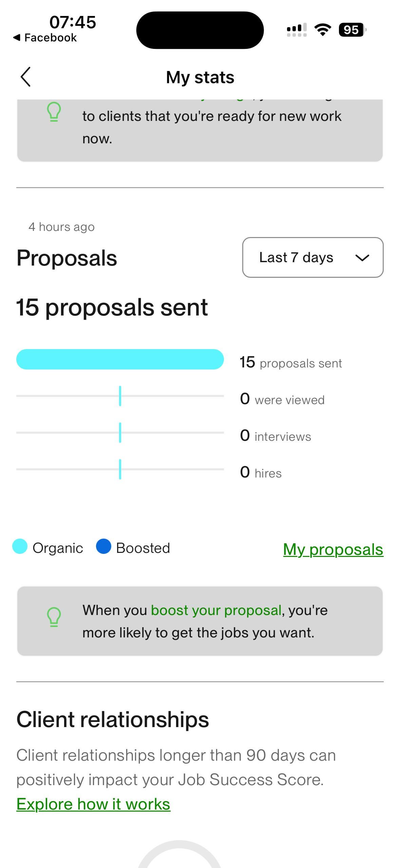Tap the back arrow beside My stats

pos(26,77)
